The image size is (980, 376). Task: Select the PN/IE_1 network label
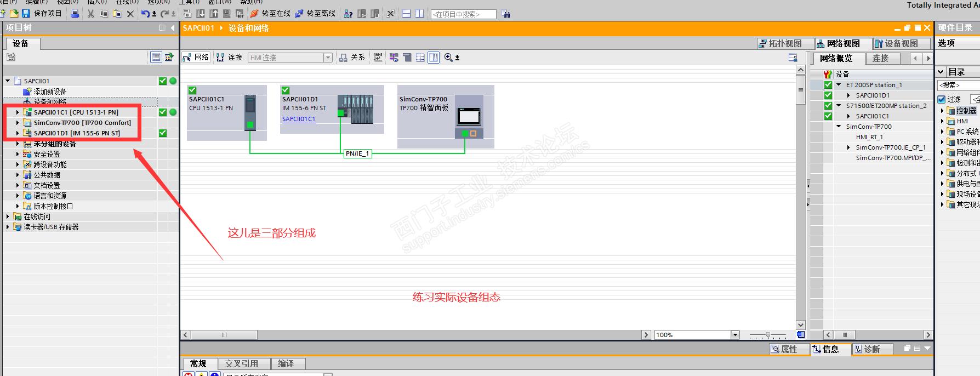357,153
